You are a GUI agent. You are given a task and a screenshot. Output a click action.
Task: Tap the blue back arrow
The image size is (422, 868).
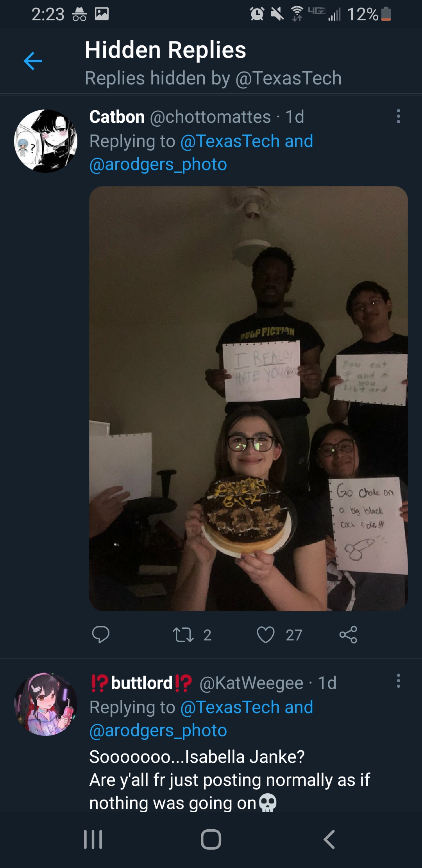(x=33, y=61)
